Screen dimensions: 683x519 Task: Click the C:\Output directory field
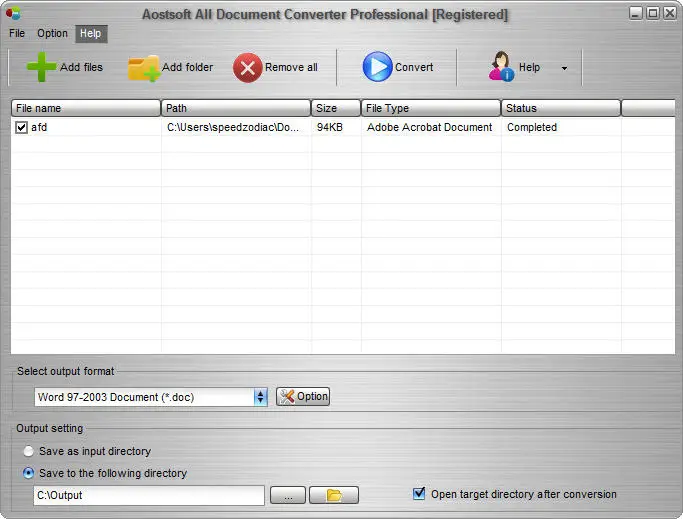pos(149,495)
